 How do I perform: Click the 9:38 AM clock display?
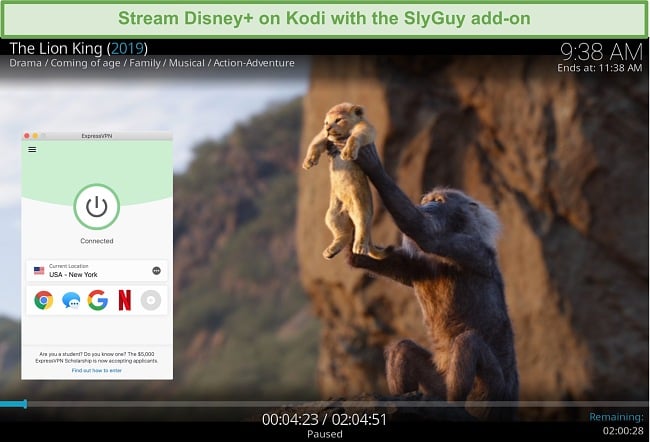[601, 52]
